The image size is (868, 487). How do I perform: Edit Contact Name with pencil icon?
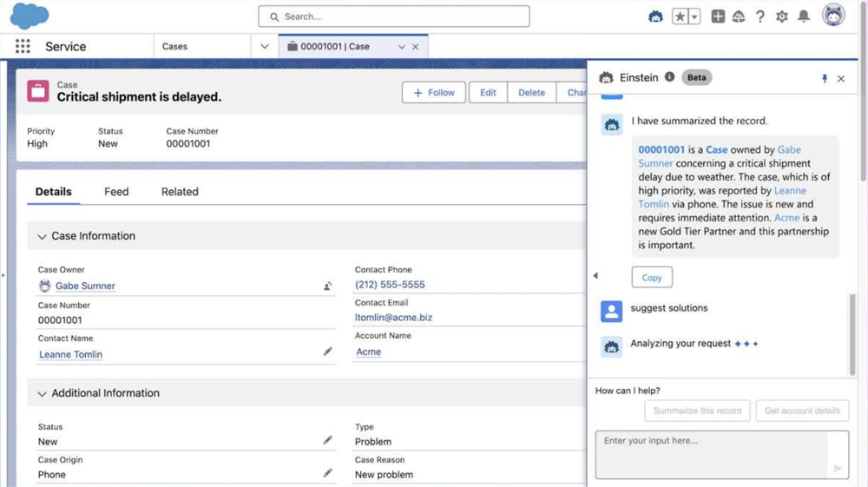[328, 352]
